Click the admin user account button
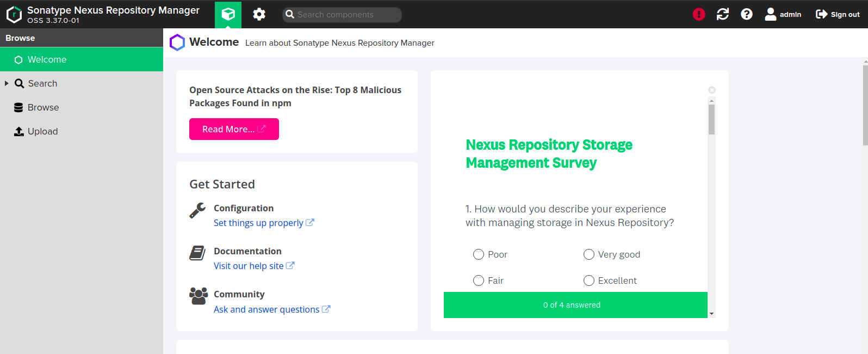The height and width of the screenshot is (354, 868). click(x=783, y=14)
